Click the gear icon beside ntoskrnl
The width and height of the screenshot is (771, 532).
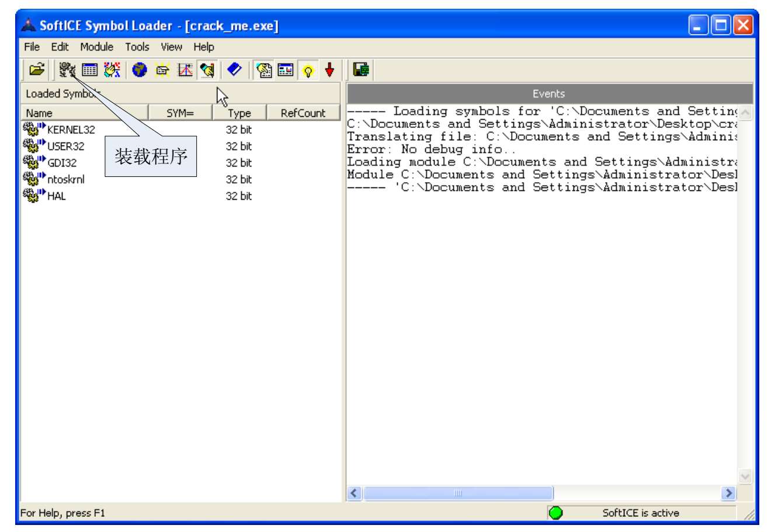pos(33,178)
